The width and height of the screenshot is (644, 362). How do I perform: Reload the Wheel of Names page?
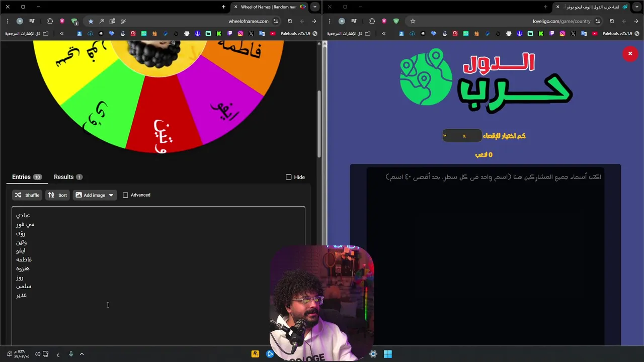click(x=290, y=21)
